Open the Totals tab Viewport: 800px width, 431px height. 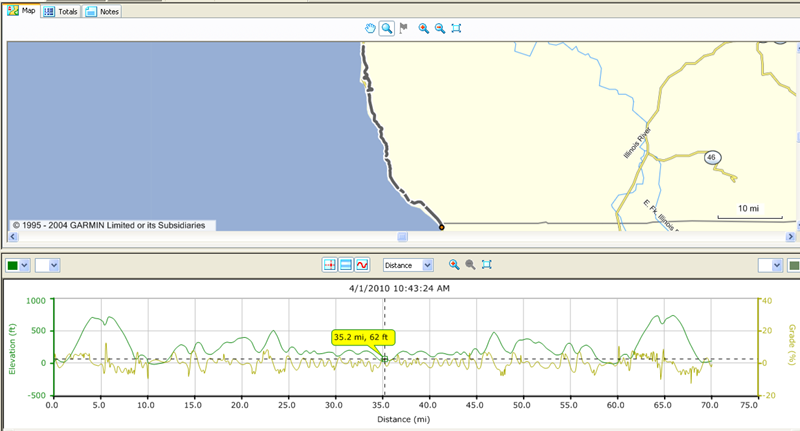point(61,11)
